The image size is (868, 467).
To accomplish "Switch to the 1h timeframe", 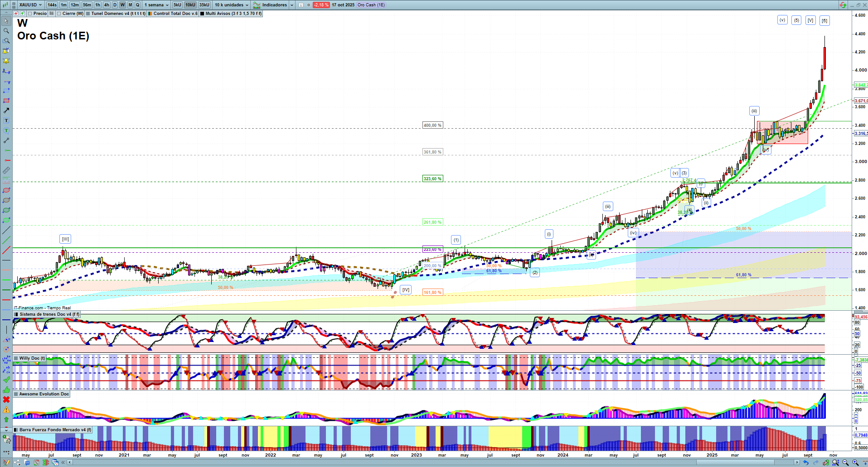I will [97, 5].
